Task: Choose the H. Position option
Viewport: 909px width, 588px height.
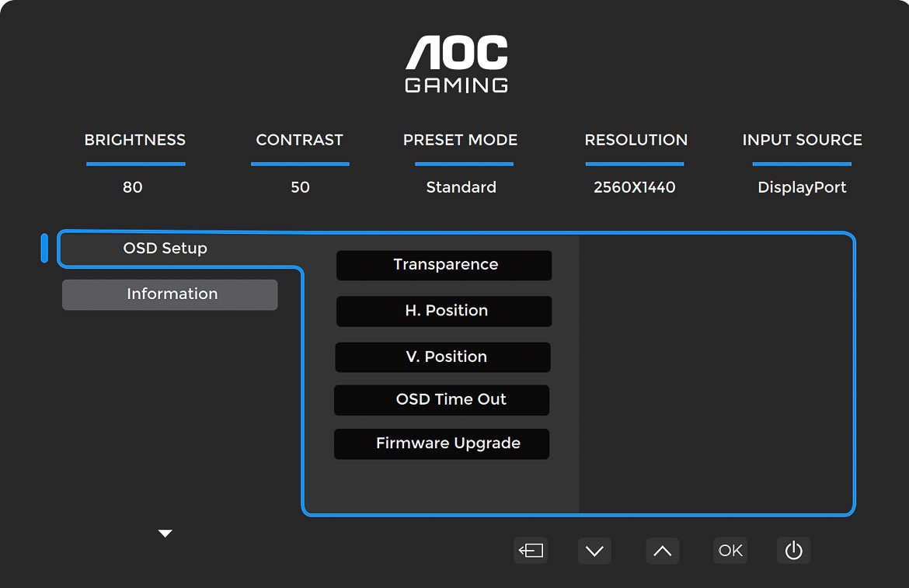Action: click(x=444, y=311)
